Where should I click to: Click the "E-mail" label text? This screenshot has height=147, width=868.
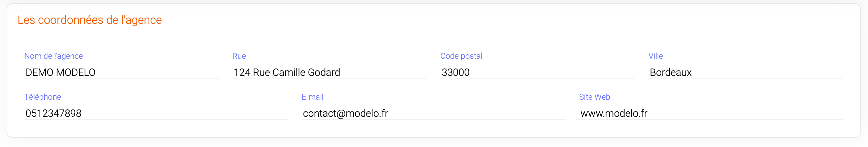pos(312,97)
